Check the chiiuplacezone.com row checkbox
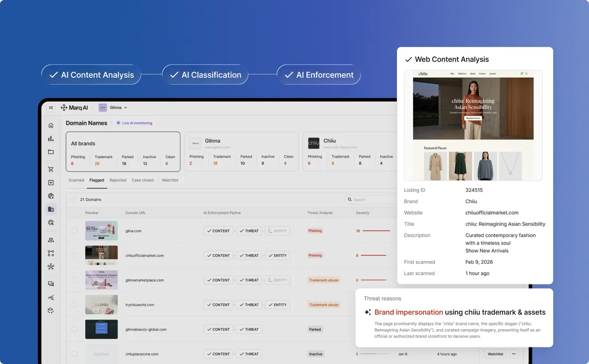Viewport: 589px width, 364px height. (x=74, y=354)
